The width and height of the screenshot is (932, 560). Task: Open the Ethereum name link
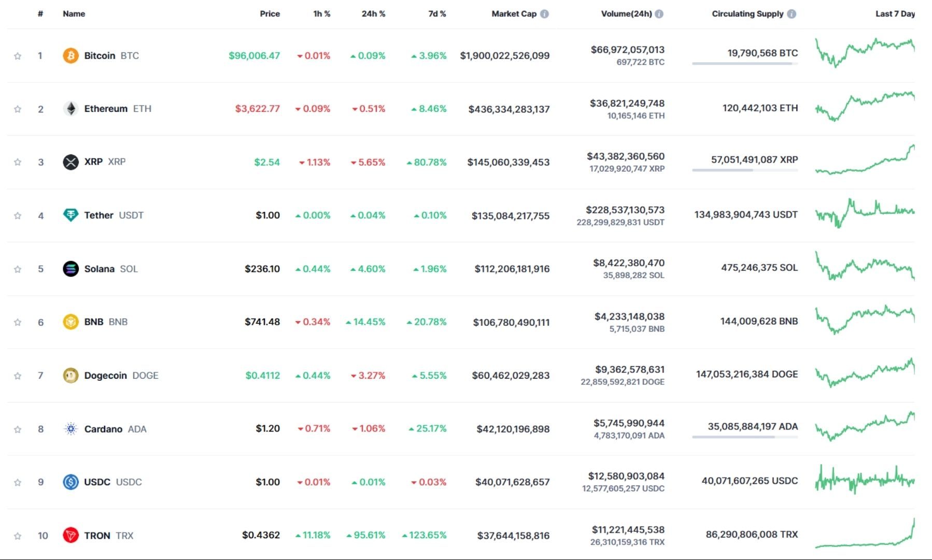coord(106,109)
